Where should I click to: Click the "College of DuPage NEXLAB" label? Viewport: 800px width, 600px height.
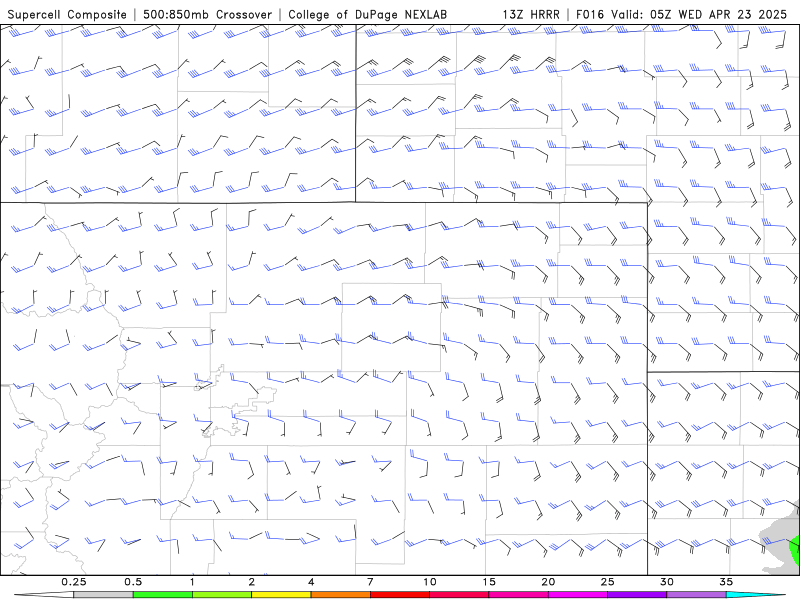point(367,14)
